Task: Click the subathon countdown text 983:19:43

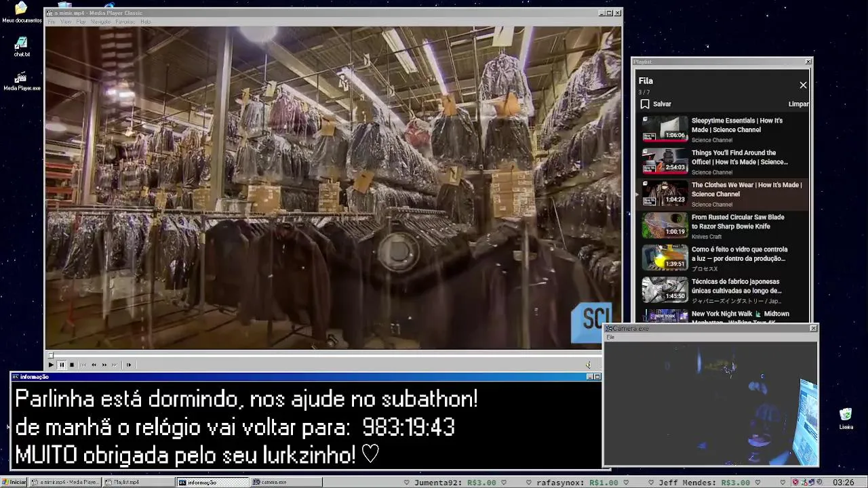Action: coord(408,428)
